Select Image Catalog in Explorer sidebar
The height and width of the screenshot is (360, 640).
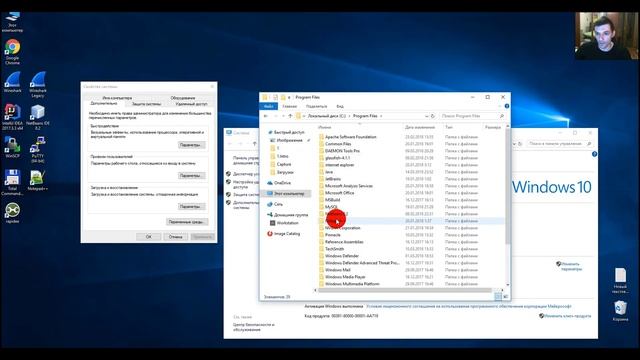(x=284, y=234)
